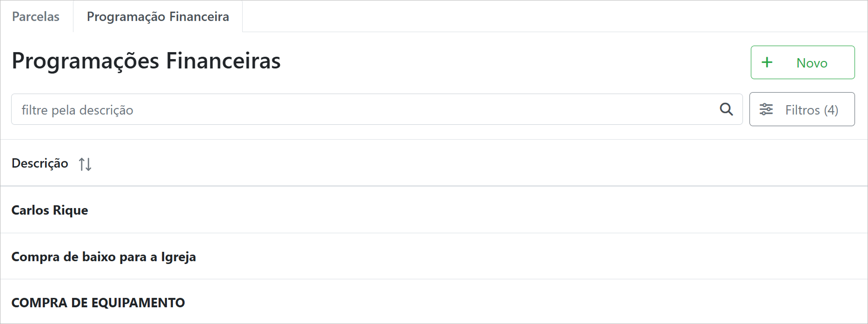Select the COMPRA DE EQUIPAMENTO row
The height and width of the screenshot is (324, 868).
(98, 303)
